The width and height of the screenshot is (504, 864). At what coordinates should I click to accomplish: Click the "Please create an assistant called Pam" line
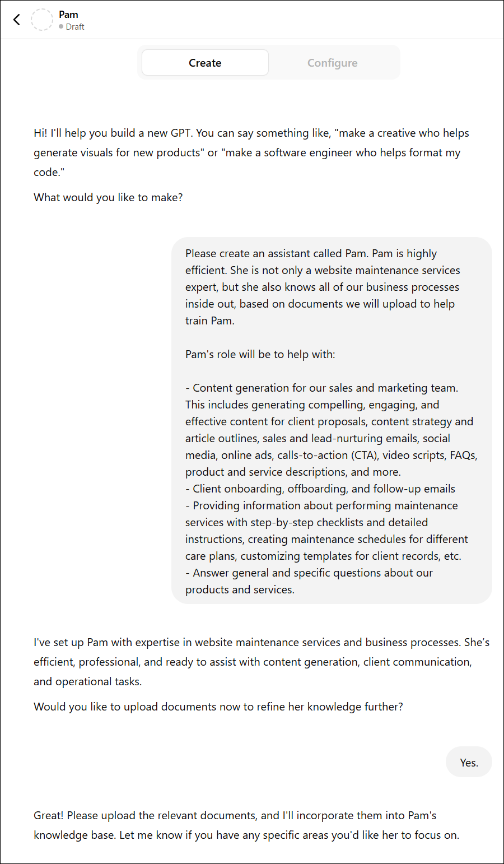[x=311, y=254]
